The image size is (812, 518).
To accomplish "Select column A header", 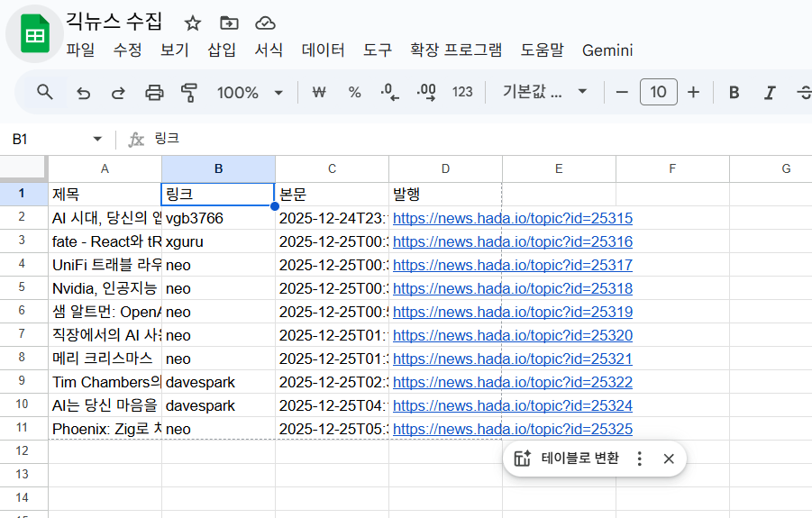I will pos(105,168).
